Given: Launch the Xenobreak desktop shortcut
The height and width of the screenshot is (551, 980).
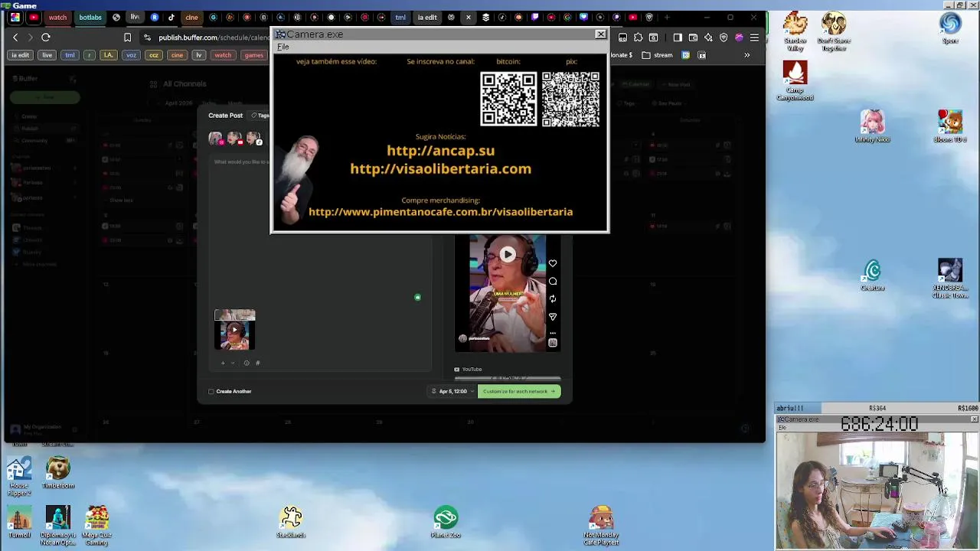Looking at the screenshot, I should coord(949,279).
